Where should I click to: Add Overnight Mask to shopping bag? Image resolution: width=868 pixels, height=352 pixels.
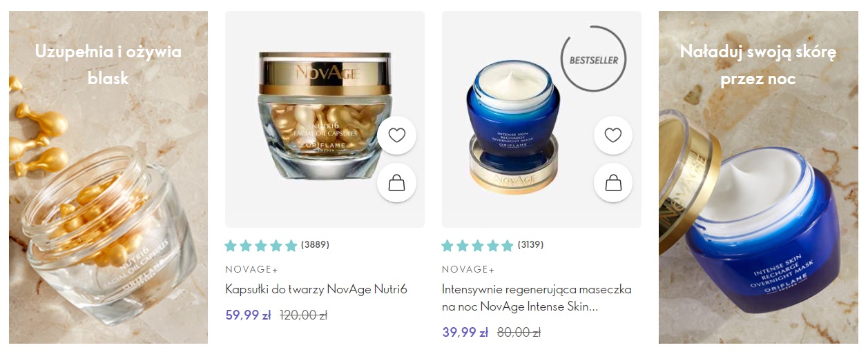613,182
